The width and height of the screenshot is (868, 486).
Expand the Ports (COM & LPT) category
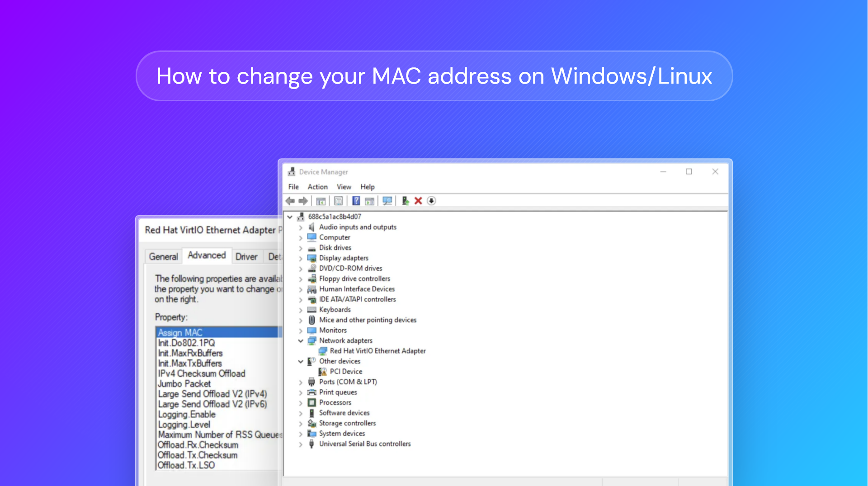[301, 382]
